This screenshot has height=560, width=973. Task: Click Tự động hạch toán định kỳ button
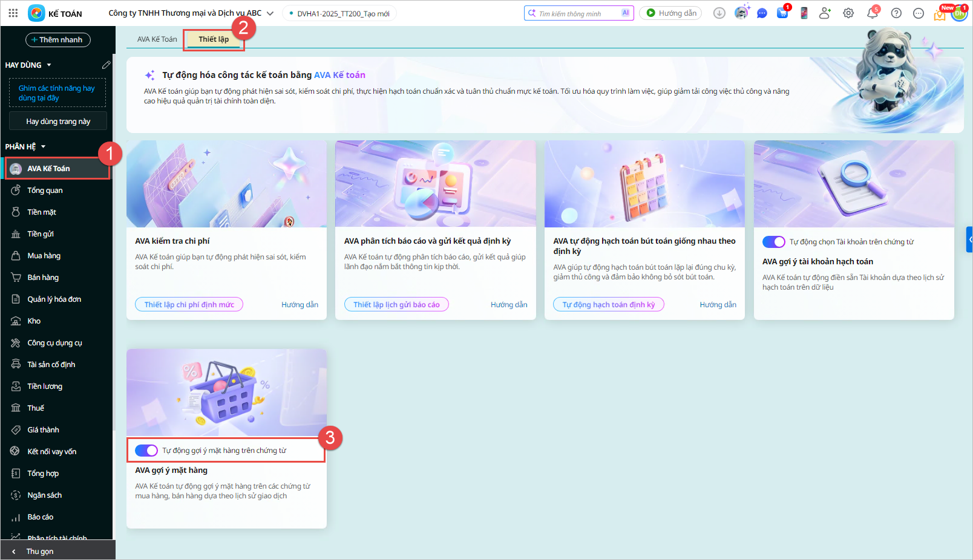coord(609,305)
